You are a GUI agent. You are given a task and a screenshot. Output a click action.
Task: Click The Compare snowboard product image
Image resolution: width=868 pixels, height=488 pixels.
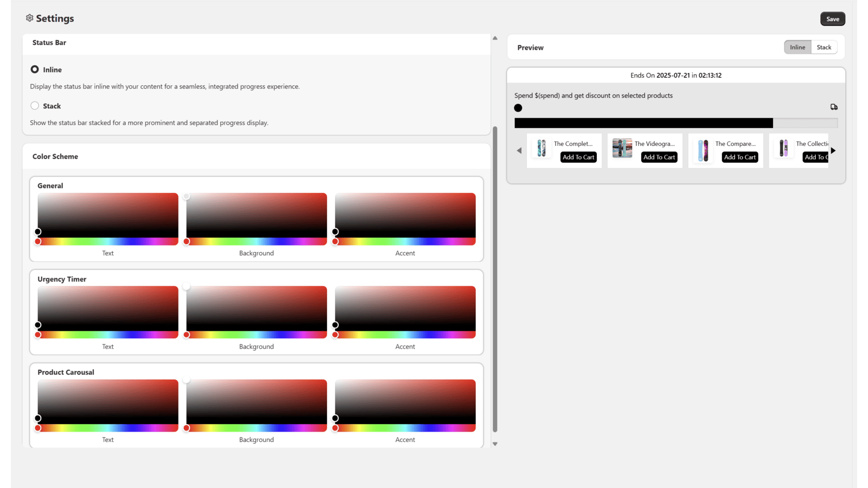point(703,150)
